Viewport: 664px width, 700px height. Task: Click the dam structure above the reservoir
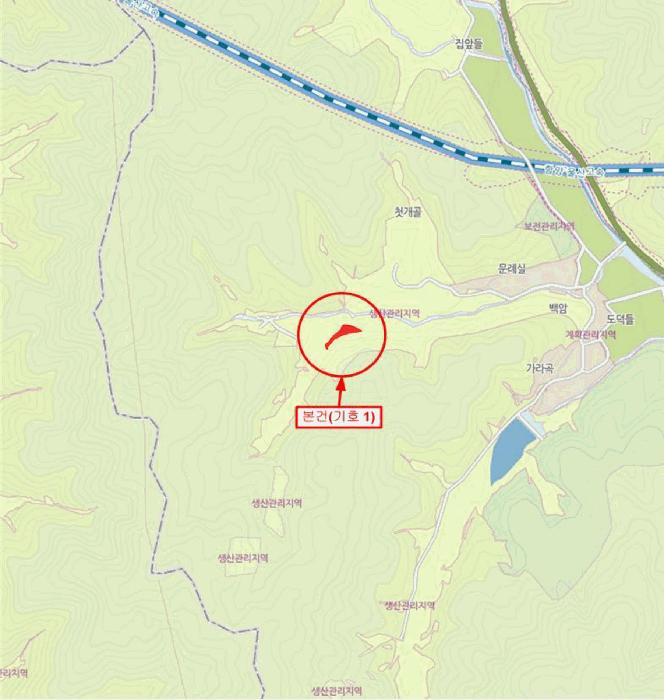point(531,425)
